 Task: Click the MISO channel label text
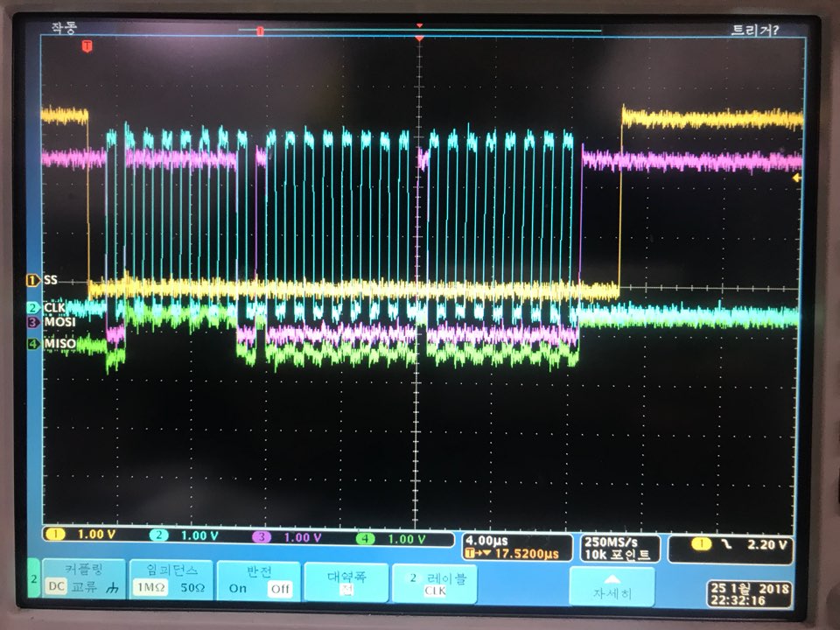pos(59,343)
